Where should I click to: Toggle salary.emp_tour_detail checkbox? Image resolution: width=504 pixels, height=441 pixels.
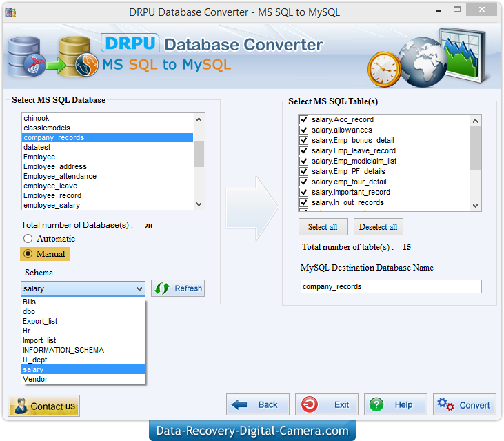click(304, 182)
